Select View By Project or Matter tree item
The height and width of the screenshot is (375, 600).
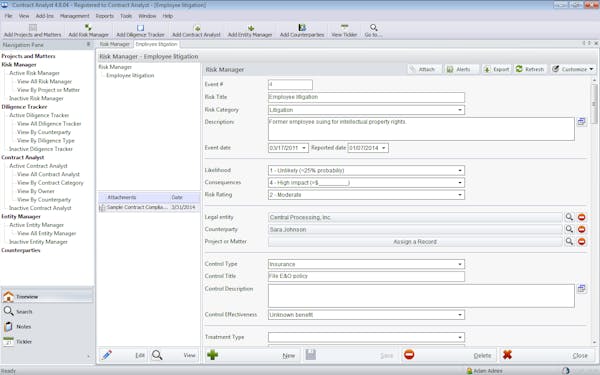point(48,90)
